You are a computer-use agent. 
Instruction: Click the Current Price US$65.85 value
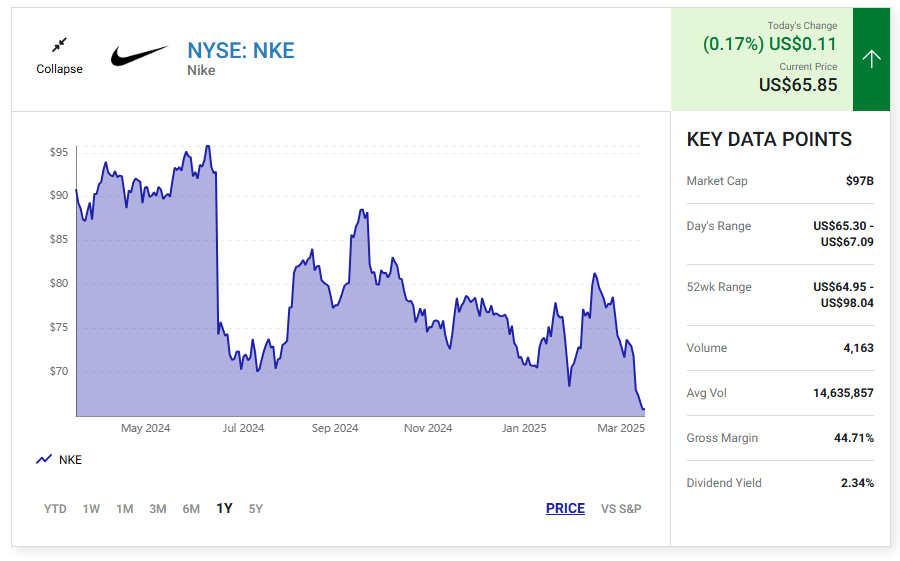click(x=798, y=85)
